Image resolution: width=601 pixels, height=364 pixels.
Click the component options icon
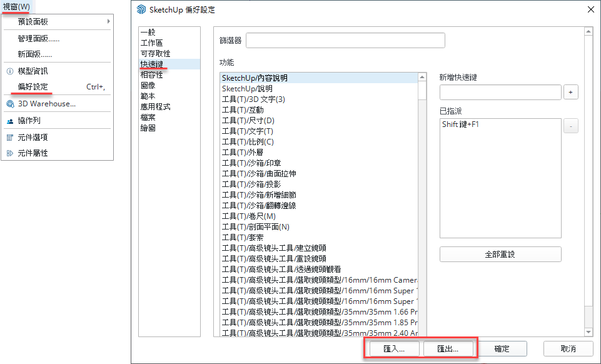click(x=10, y=137)
